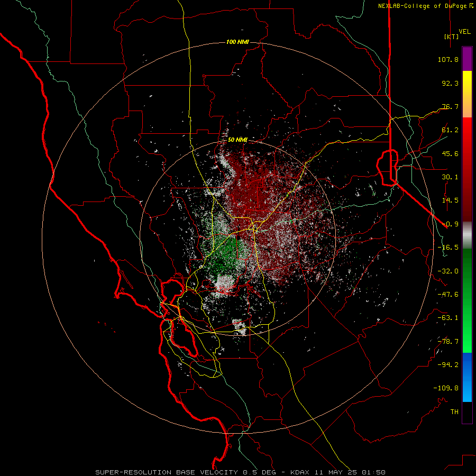476x476 pixels.
Task: Select the -94.2 velocity scale value
Action: tap(448, 364)
